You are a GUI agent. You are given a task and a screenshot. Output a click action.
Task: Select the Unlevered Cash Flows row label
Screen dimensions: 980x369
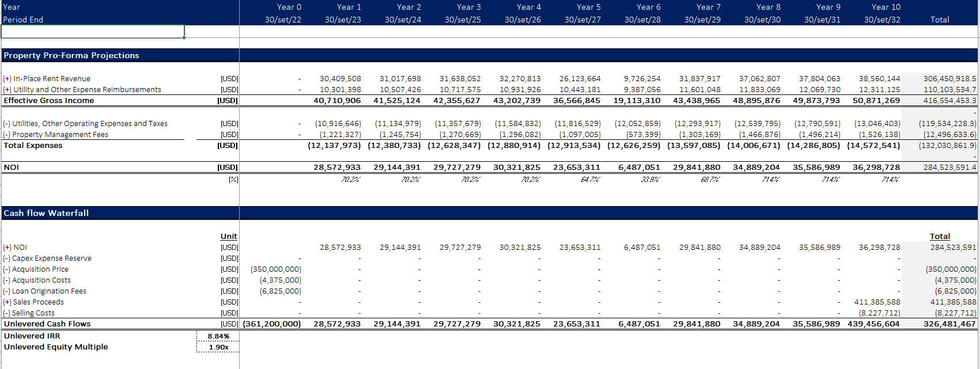[47, 324]
